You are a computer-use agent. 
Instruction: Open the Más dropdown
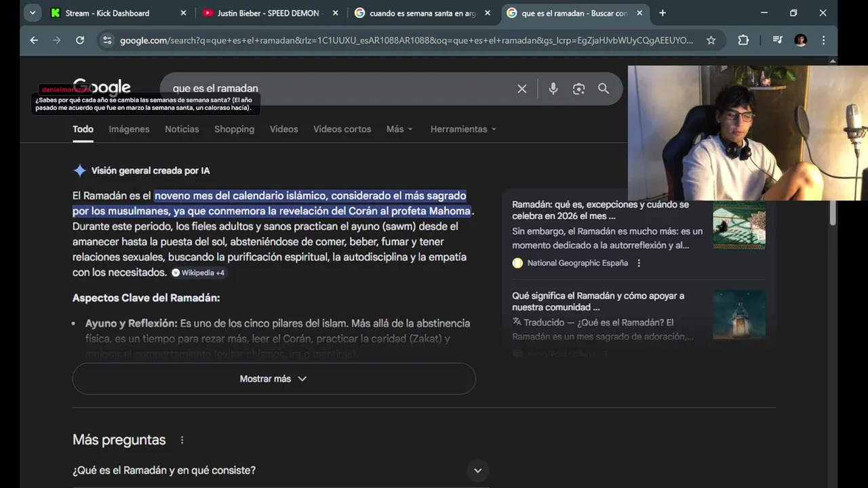pyautogui.click(x=399, y=129)
